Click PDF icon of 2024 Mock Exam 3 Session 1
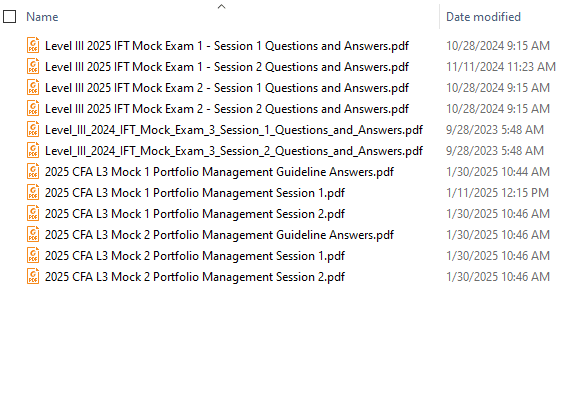The image size is (579, 396). coord(33,130)
